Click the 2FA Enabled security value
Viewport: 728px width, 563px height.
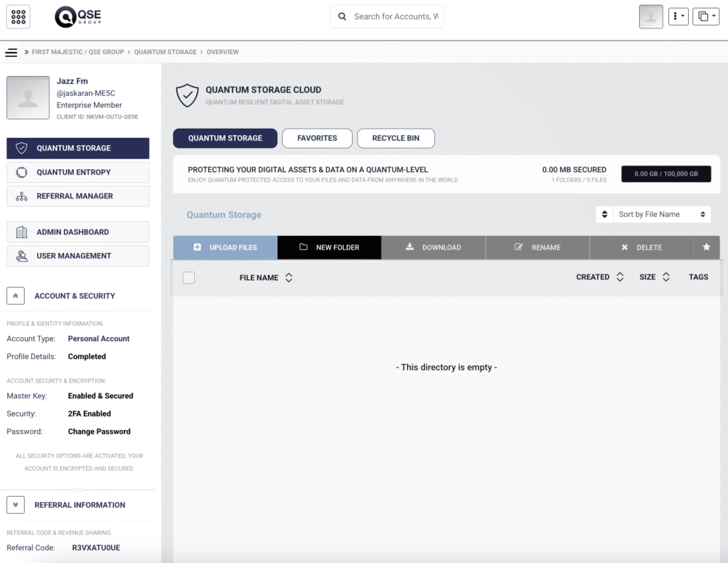pos(90,414)
